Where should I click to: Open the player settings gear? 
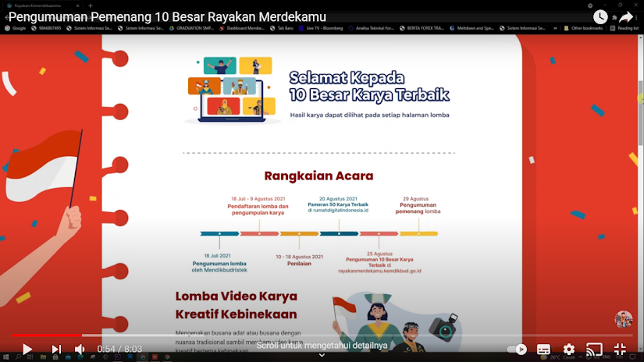coord(569,350)
